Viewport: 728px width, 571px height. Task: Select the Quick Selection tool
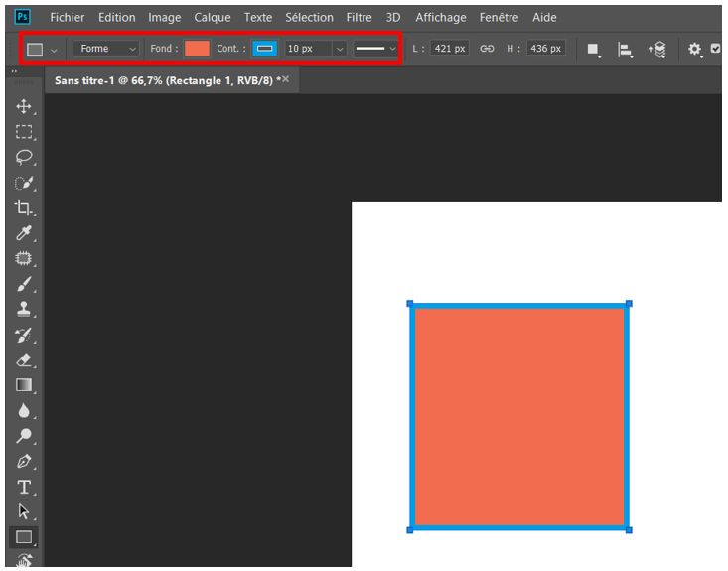click(x=24, y=183)
